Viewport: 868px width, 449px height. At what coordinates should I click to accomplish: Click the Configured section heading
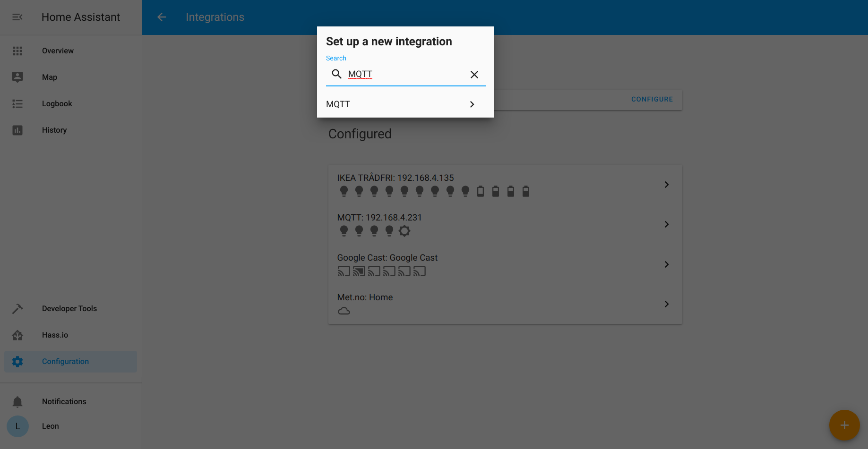[360, 134]
